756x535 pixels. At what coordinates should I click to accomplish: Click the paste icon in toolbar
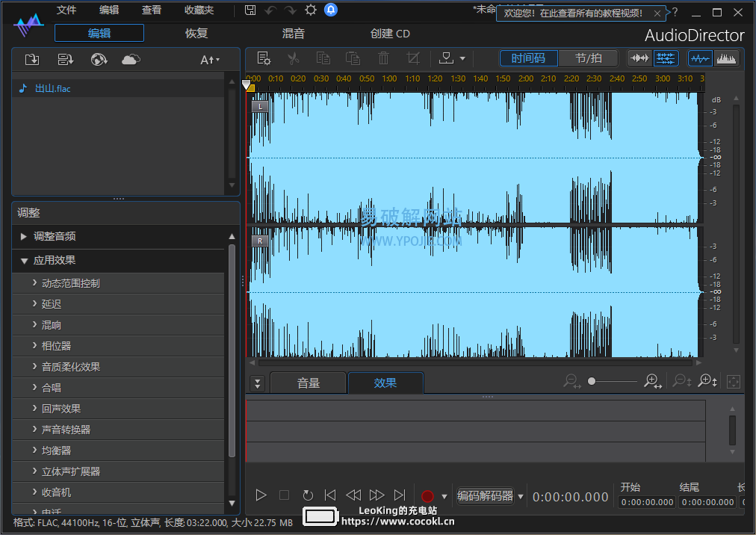tap(353, 59)
